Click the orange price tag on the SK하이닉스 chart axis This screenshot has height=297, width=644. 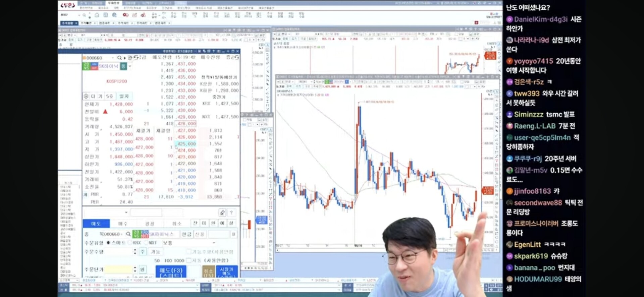pos(487,191)
